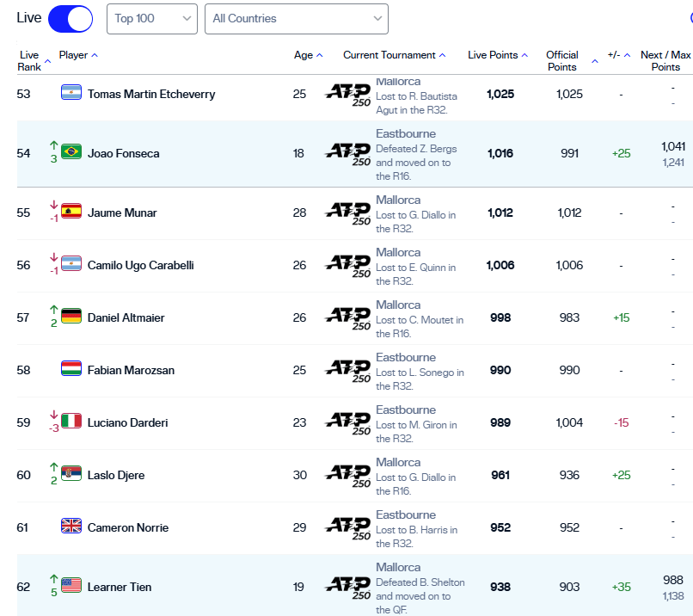Sort by Live Points header
The image size is (693, 616).
coord(498,55)
